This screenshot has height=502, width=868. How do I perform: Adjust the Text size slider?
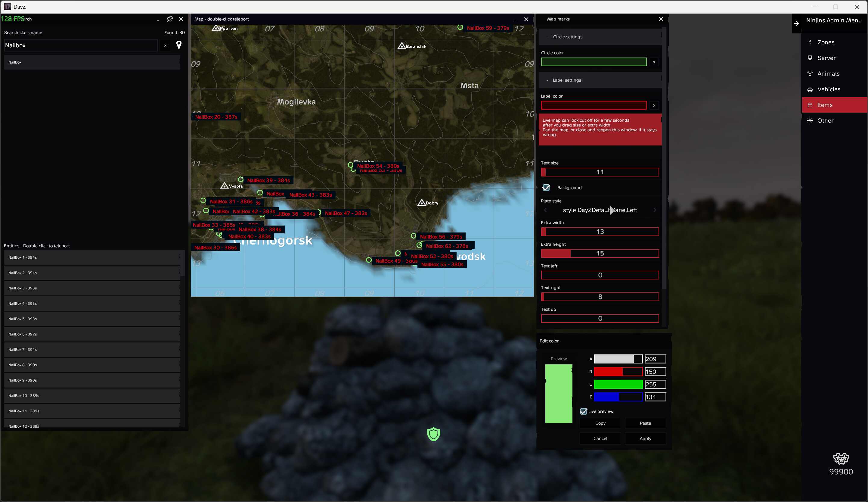pos(600,172)
